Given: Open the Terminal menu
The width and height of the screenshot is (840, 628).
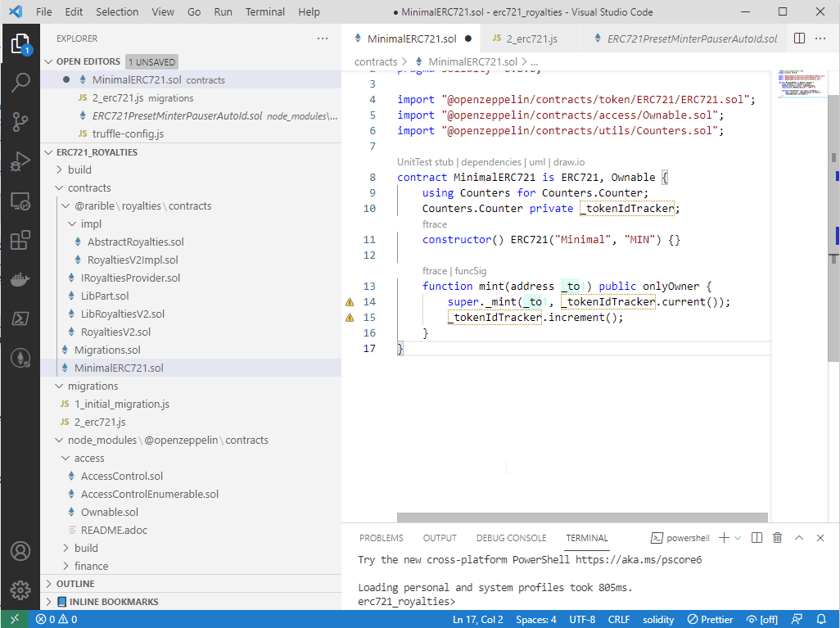Looking at the screenshot, I should (264, 11).
